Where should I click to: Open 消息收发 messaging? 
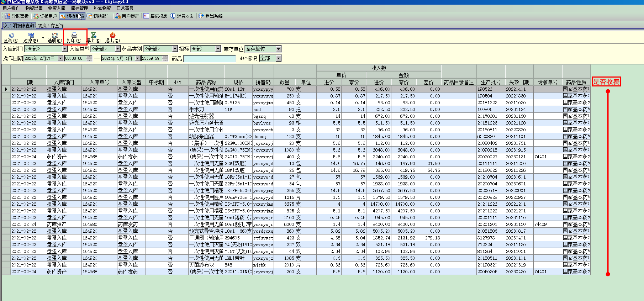pos(182,16)
